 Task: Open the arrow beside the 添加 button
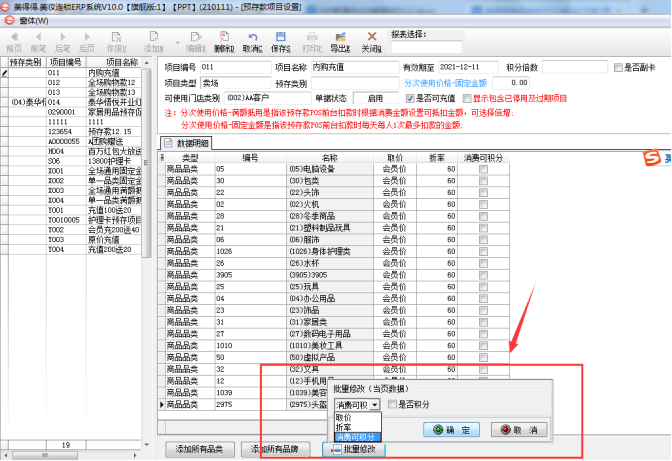pyautogui.click(x=177, y=43)
